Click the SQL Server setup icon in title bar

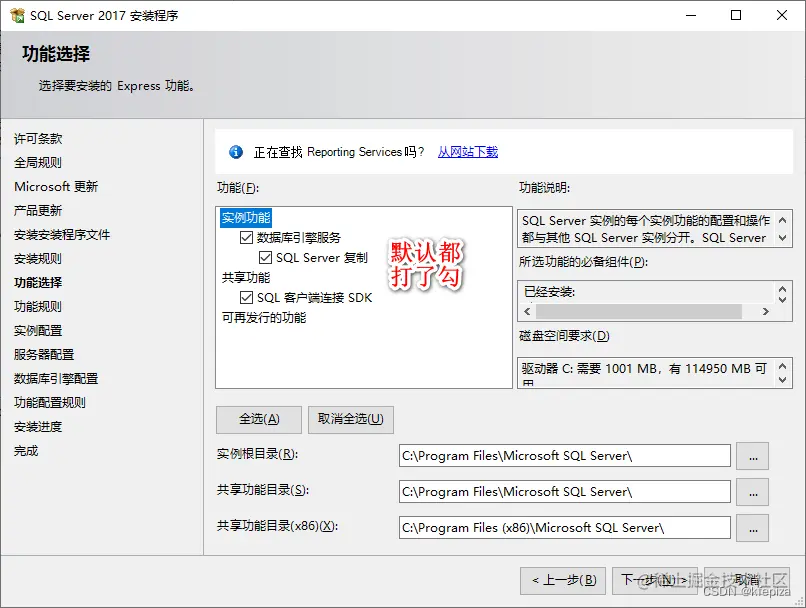pos(16,15)
